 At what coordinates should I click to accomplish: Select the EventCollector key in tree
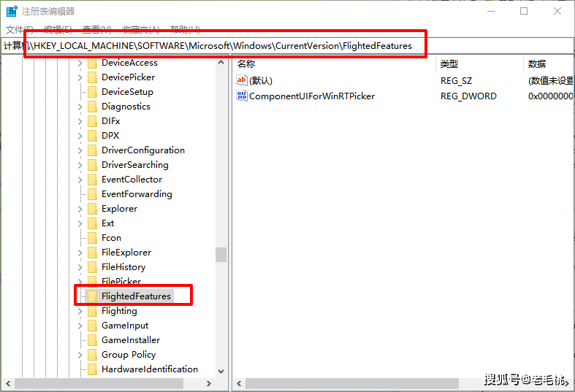tap(132, 180)
